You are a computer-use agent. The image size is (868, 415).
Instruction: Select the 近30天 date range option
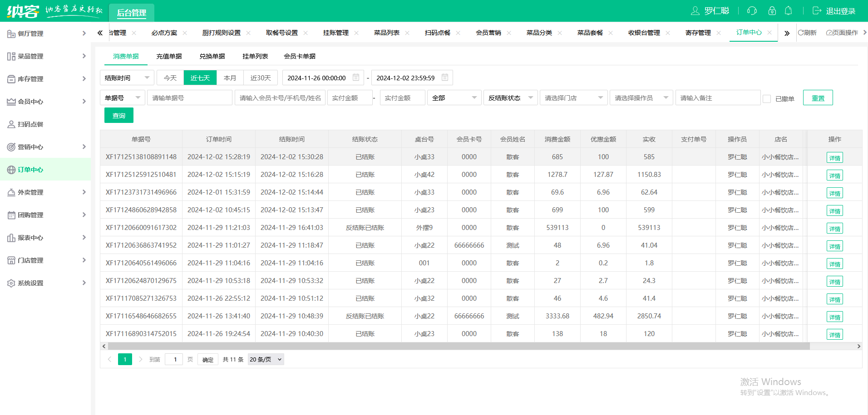261,78
